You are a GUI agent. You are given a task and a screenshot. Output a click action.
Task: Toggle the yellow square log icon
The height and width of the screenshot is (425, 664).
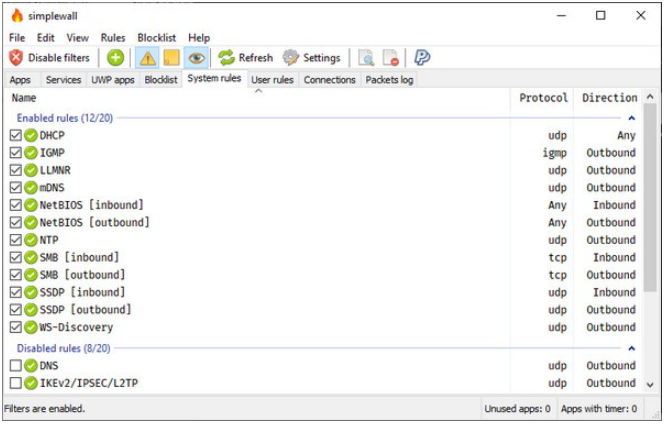coord(172,58)
